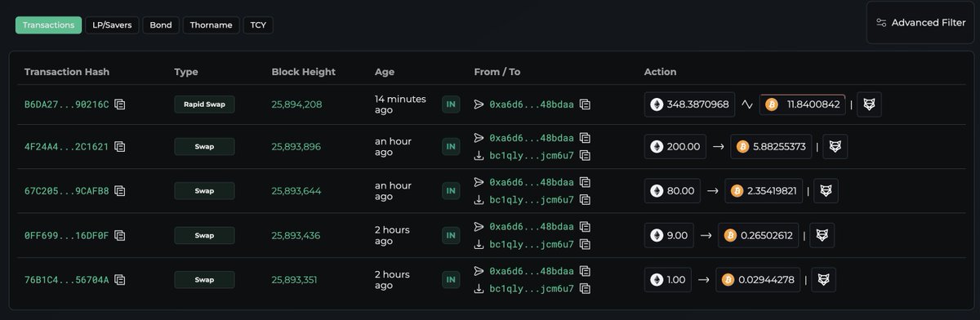Copy sender address in 1.00 ETH row
The width and height of the screenshot is (980, 320).
[586, 271]
